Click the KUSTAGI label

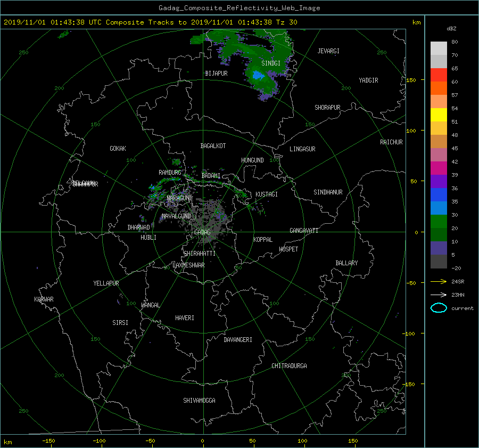[267, 194]
